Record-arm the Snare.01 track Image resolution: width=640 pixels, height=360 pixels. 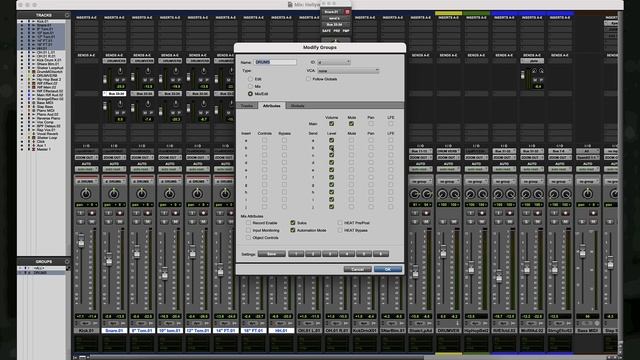coord(120,213)
